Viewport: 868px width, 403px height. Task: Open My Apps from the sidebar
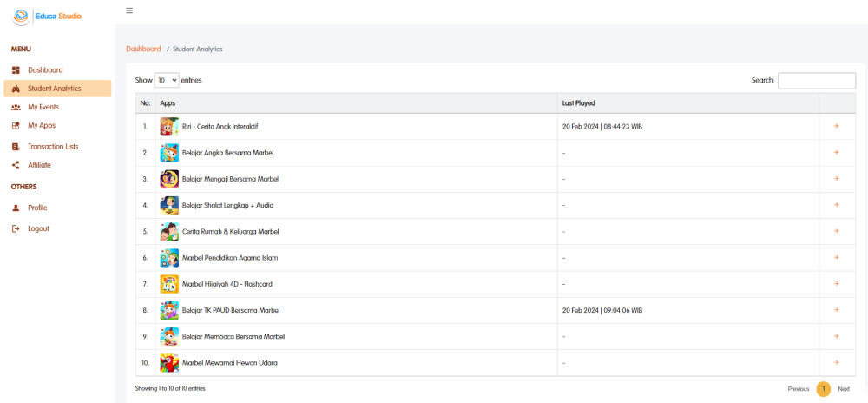[x=42, y=126]
